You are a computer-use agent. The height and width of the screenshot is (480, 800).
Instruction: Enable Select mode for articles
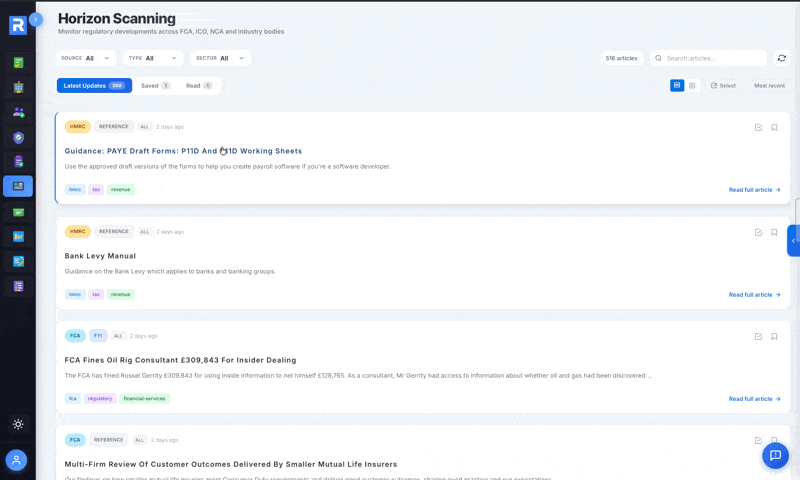[x=723, y=86]
